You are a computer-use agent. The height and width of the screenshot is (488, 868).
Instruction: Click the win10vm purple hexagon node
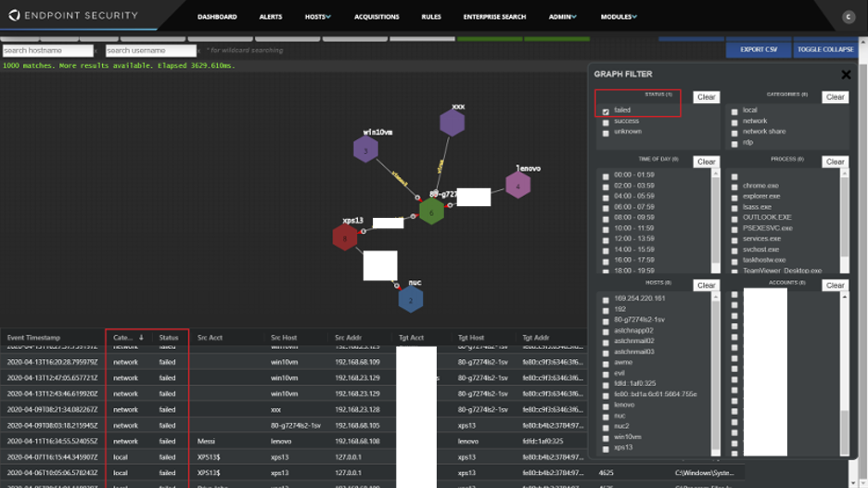(365, 149)
